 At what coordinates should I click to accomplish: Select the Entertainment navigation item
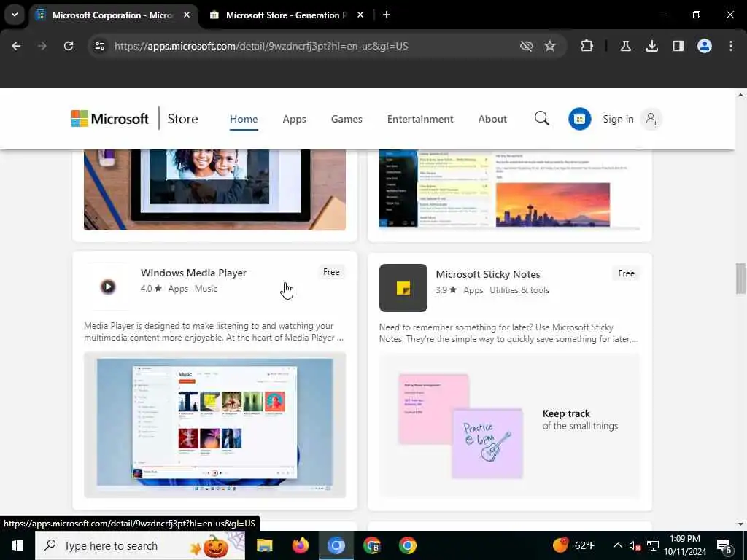[420, 119]
